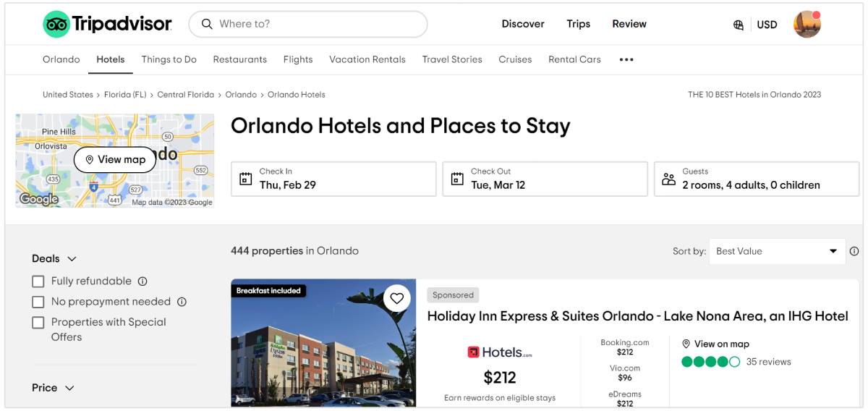Open more navigation options ellipsis
The height and width of the screenshot is (411, 868).
click(626, 60)
